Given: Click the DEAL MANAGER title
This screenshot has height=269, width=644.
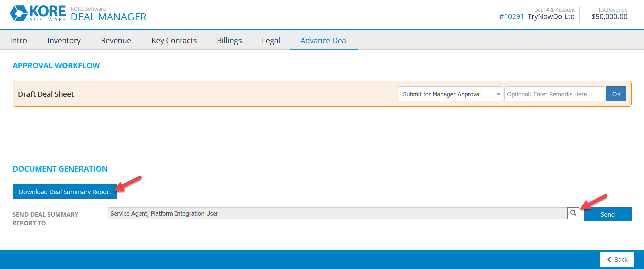Looking at the screenshot, I should pyautogui.click(x=108, y=17).
